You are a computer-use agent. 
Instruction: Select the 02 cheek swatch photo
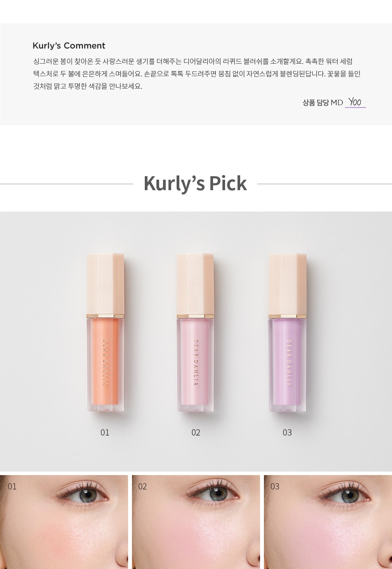point(196,522)
